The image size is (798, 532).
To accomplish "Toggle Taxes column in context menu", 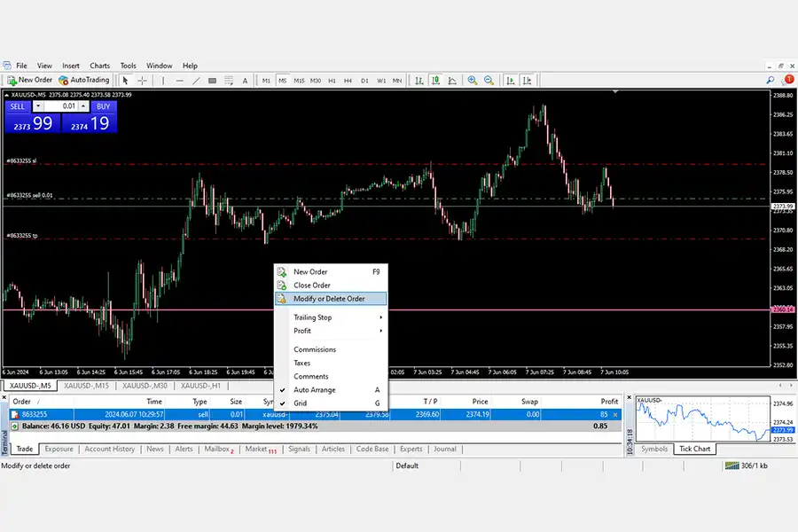I will click(331, 363).
